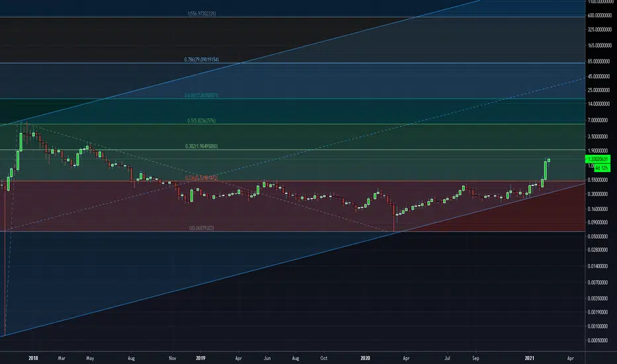Click the 0.16000000 price scale label
Viewport: 617px width, 364px height.
click(598, 209)
